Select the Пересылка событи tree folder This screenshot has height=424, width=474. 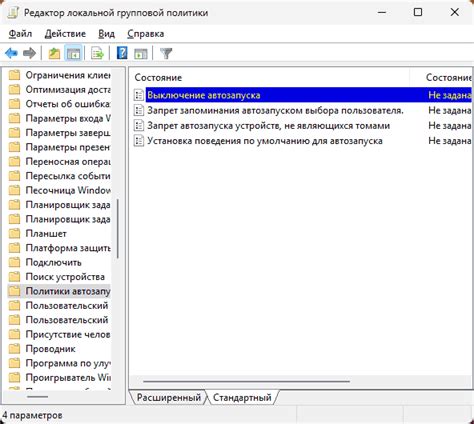tap(68, 176)
